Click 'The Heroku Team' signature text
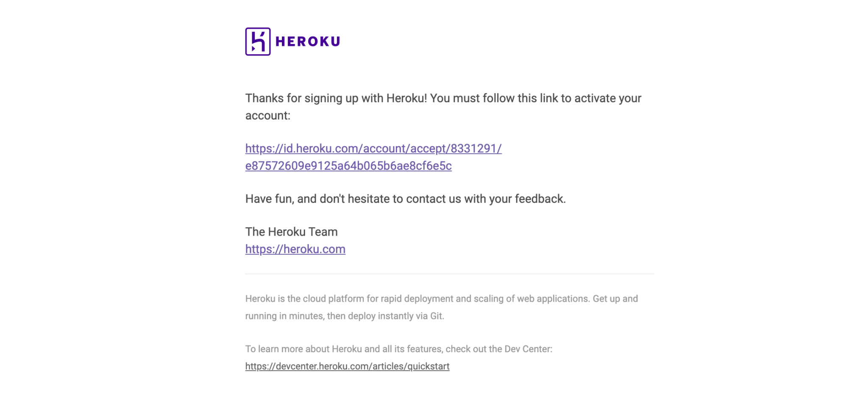The image size is (868, 408). [x=292, y=232]
